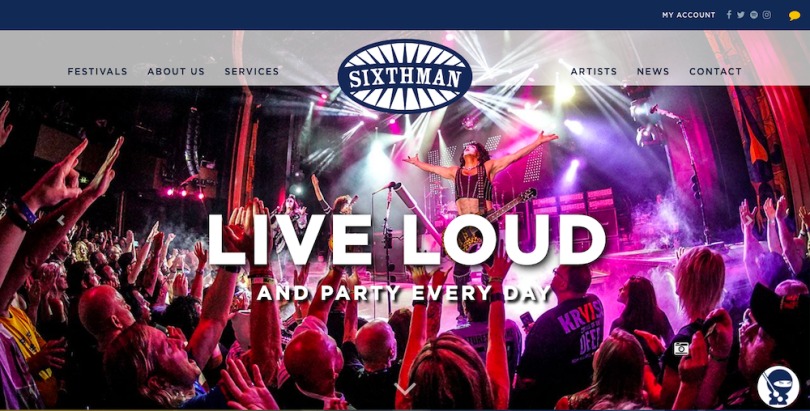
Task: Open the yellow chat bubble icon
Action: click(x=795, y=15)
